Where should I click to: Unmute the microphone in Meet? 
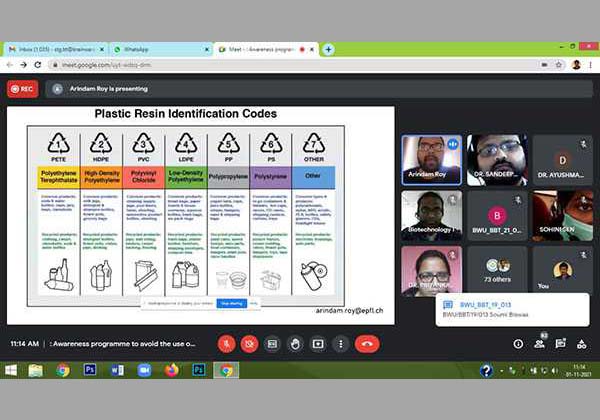[x=227, y=343]
